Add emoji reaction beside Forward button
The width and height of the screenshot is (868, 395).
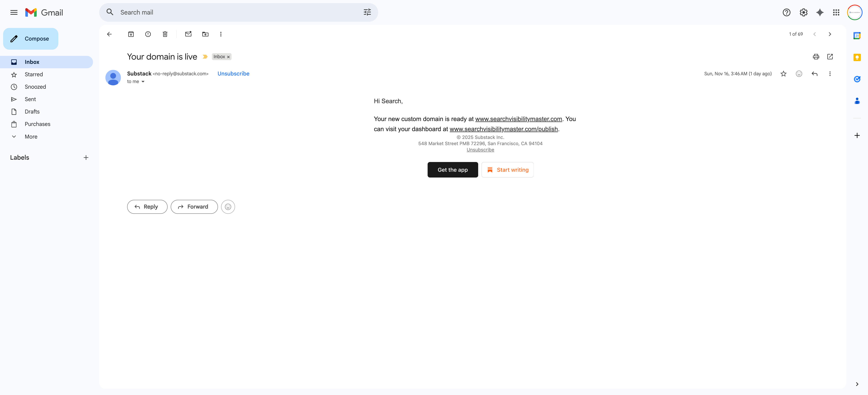[x=228, y=207]
